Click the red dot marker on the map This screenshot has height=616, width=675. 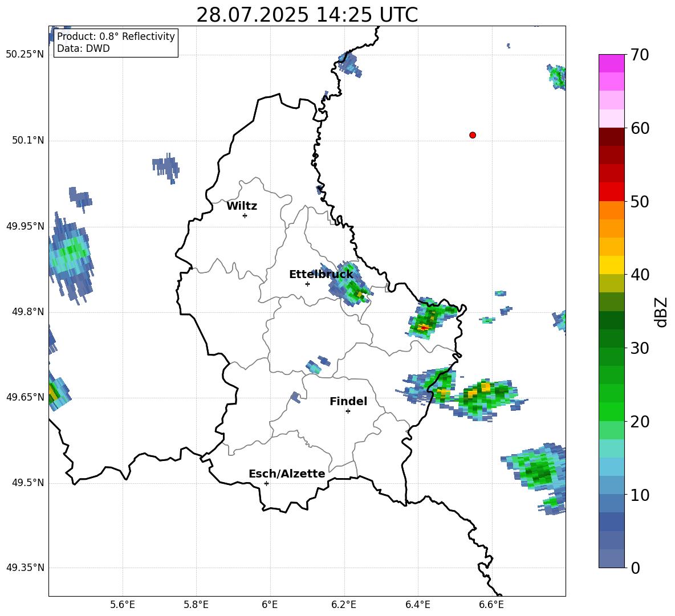pos(473,135)
